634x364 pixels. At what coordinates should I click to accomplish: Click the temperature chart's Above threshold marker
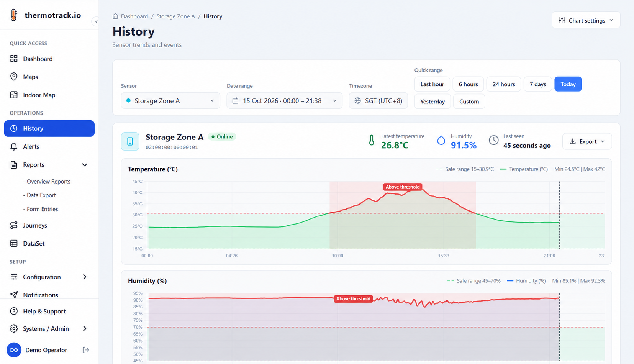[403, 187]
